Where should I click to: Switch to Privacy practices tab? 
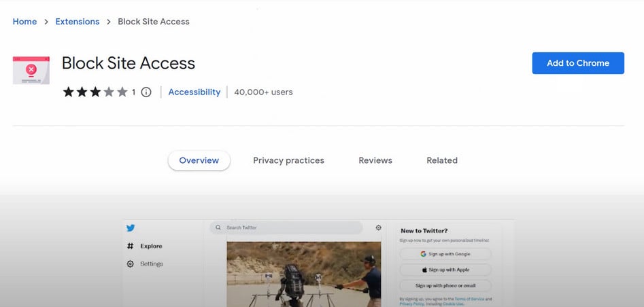click(288, 160)
